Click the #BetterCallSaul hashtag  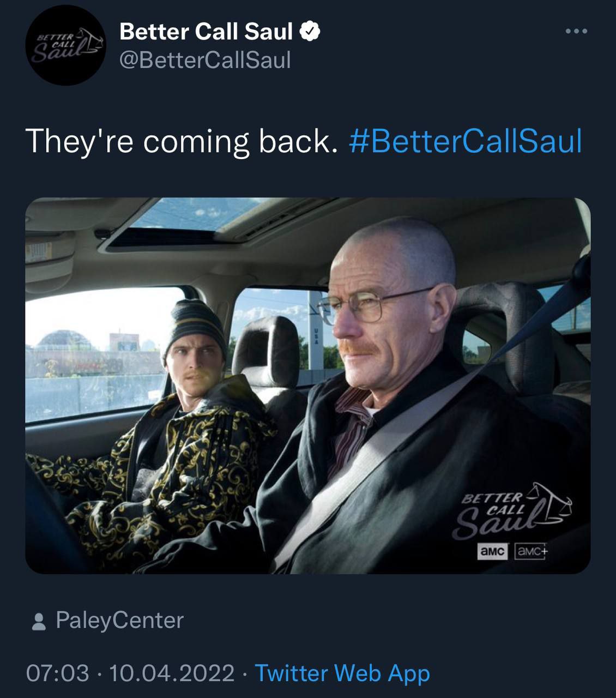pyautogui.click(x=465, y=141)
